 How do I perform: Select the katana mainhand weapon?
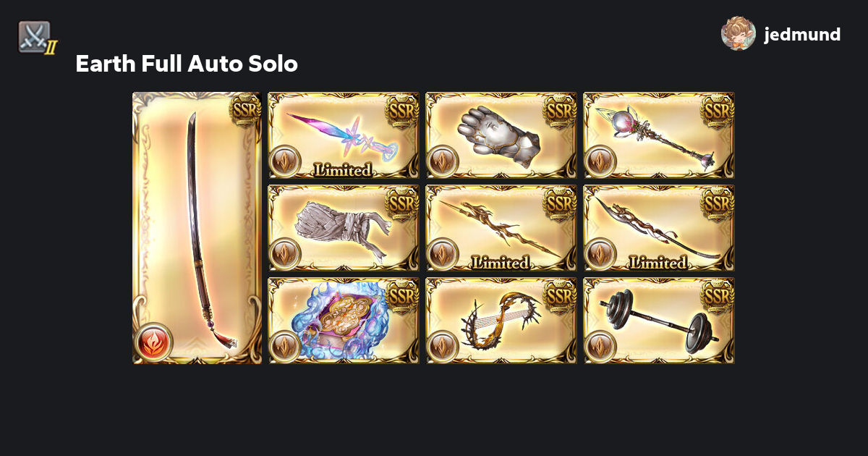(197, 228)
